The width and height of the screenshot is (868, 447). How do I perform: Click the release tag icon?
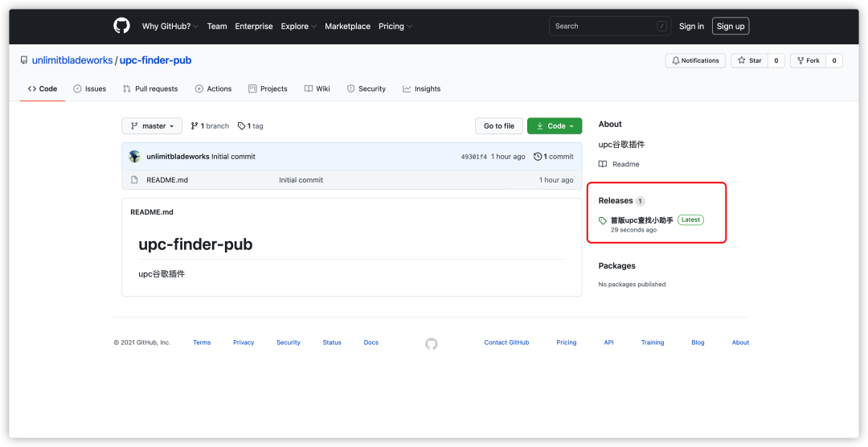coord(603,220)
